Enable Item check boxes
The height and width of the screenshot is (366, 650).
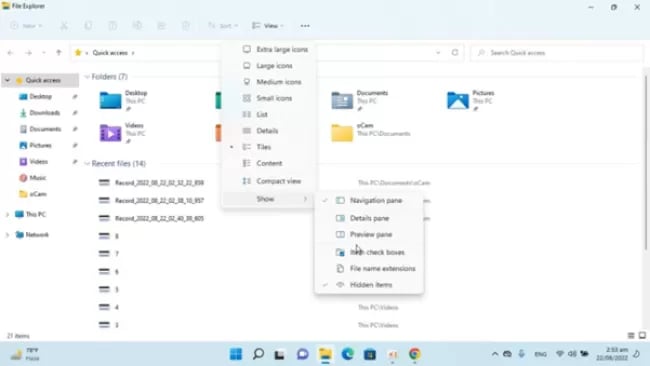click(x=369, y=252)
